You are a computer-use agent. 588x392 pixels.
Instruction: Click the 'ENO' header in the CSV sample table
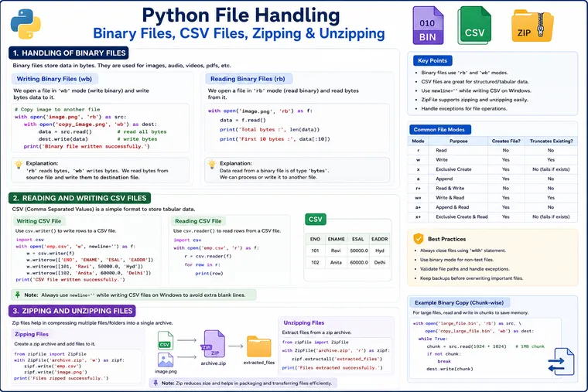click(x=315, y=239)
